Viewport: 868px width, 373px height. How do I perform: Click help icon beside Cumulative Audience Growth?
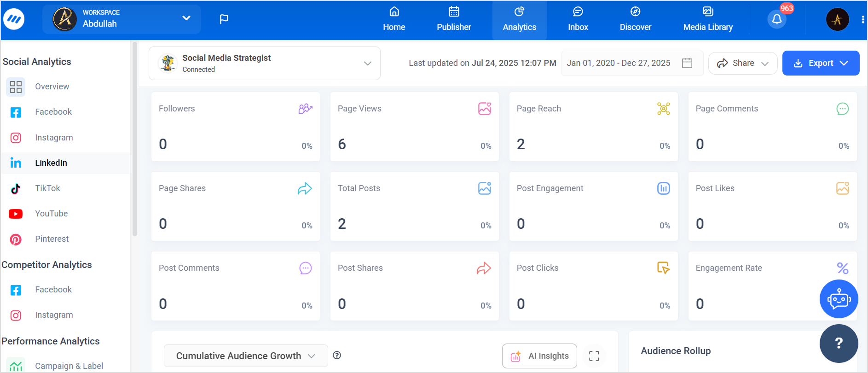pyautogui.click(x=337, y=355)
